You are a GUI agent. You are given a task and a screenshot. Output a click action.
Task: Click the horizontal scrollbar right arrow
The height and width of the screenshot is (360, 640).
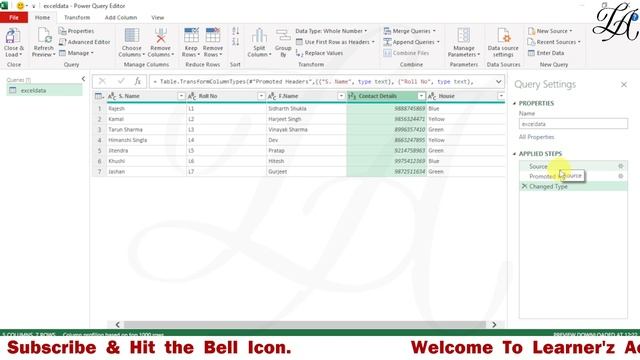point(494,325)
